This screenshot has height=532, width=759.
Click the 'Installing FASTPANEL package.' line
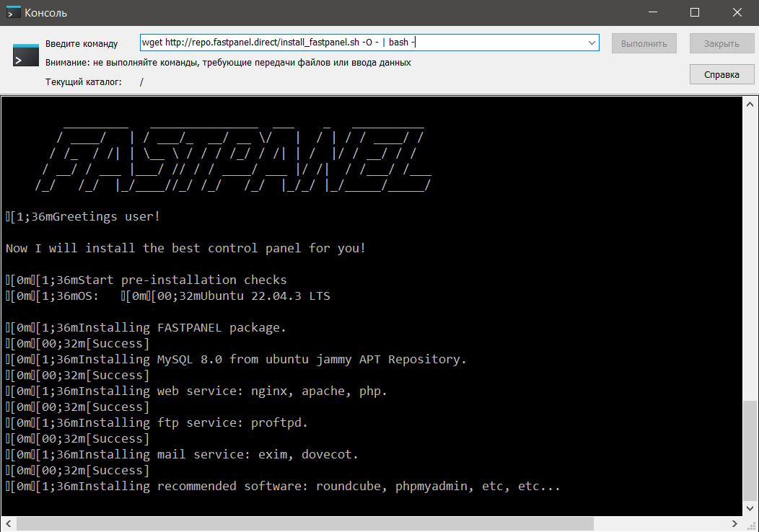146,328
